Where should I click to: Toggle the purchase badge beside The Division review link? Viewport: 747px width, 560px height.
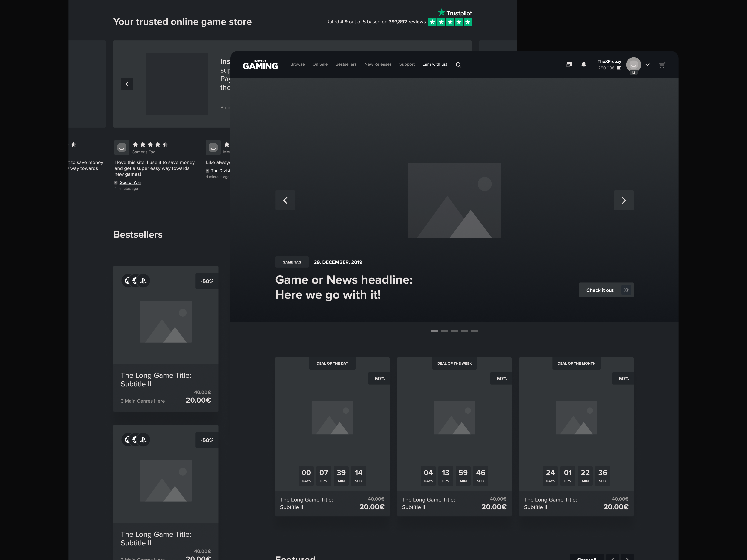click(x=207, y=170)
